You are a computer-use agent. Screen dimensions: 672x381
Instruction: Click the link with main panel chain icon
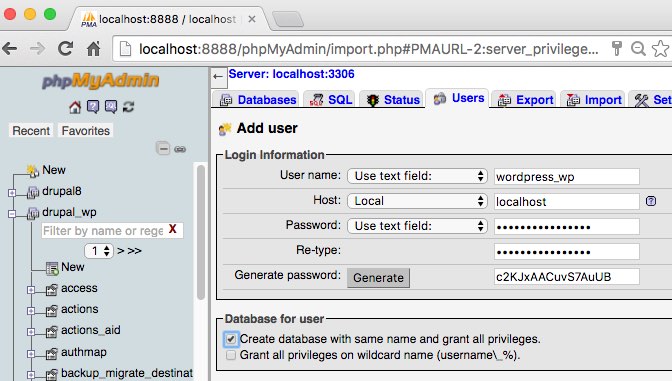(180, 149)
